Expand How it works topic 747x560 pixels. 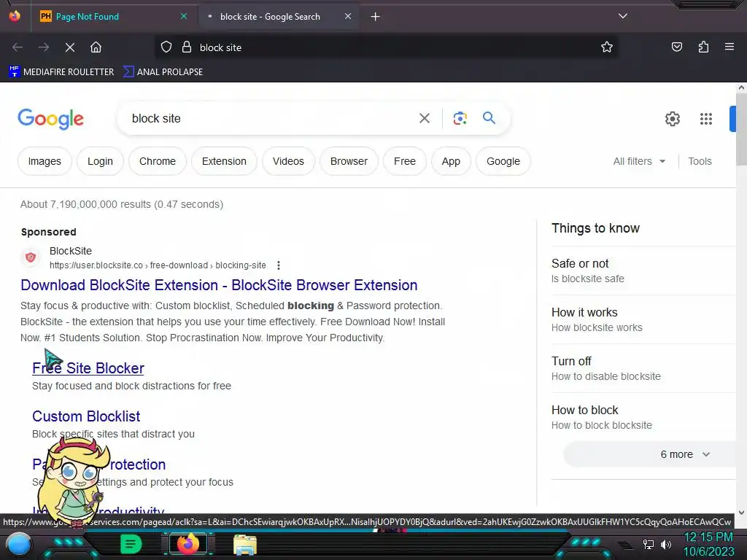(643, 319)
